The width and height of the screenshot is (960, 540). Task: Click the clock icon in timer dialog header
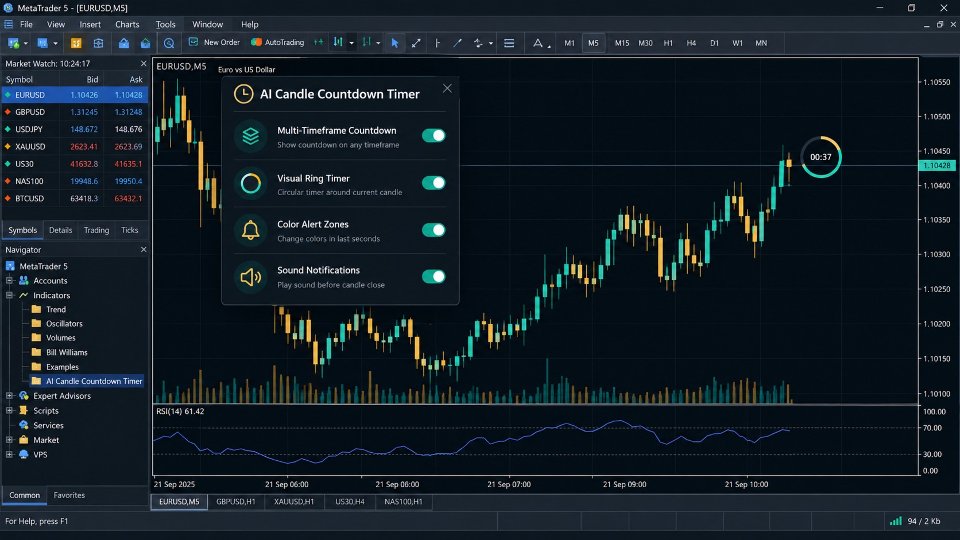[244, 94]
